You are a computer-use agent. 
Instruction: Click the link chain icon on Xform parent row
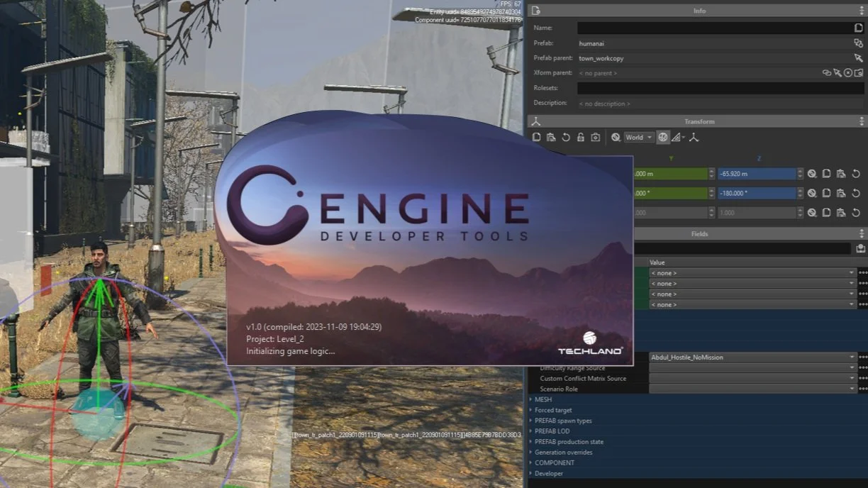coord(827,72)
